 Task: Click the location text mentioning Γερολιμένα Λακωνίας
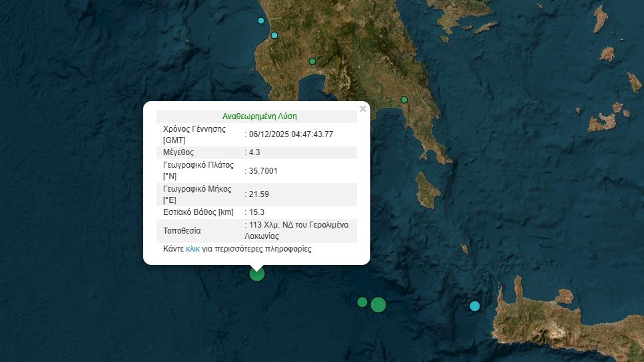click(297, 230)
